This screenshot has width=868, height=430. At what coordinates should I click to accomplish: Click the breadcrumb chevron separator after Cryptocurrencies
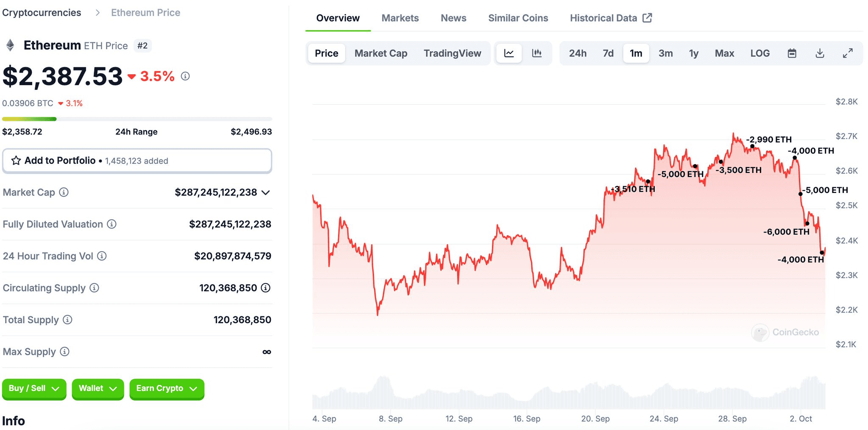pyautogui.click(x=98, y=13)
